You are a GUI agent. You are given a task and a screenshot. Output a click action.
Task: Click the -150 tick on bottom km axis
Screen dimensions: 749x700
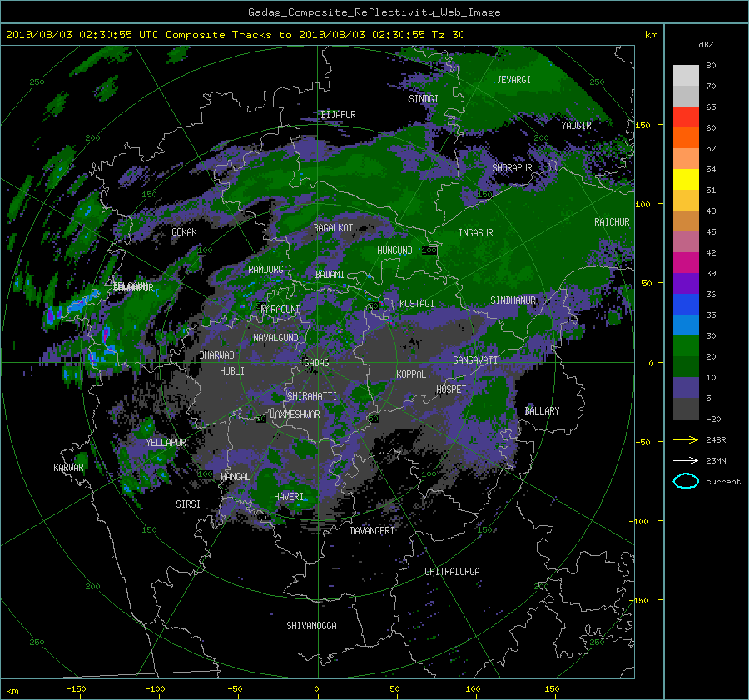tap(76, 689)
